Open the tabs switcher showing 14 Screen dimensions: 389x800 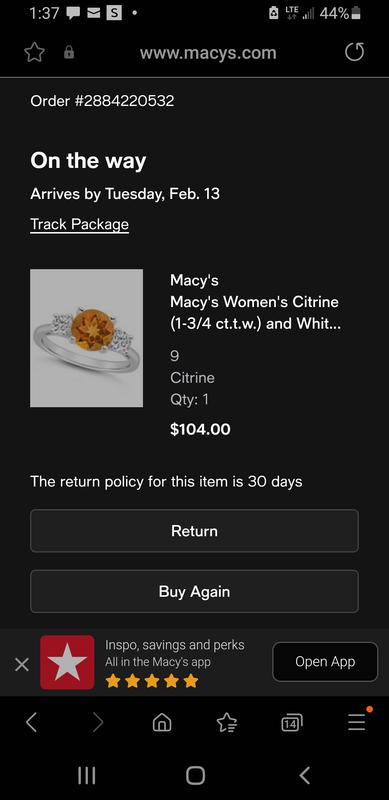[291, 722]
